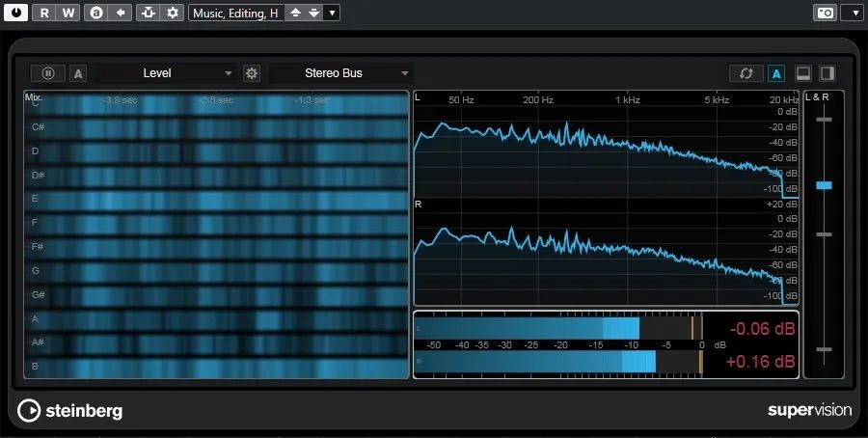868x438 pixels.
Task: Split the selected module horizontally
Action: (803, 73)
